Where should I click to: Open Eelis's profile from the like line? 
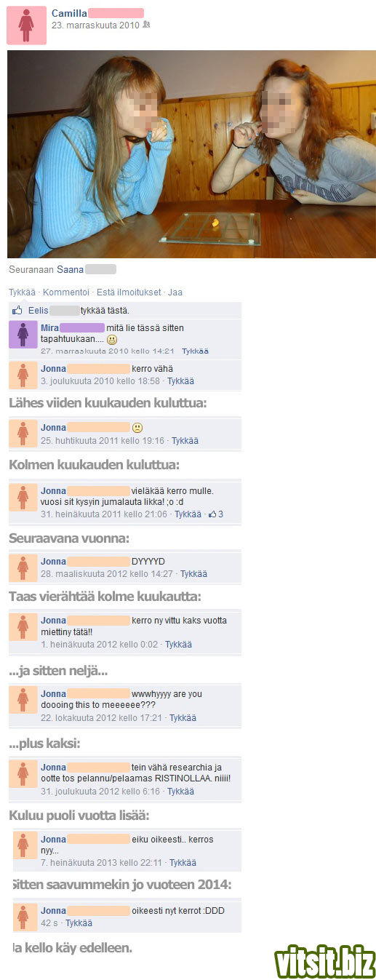(x=39, y=310)
